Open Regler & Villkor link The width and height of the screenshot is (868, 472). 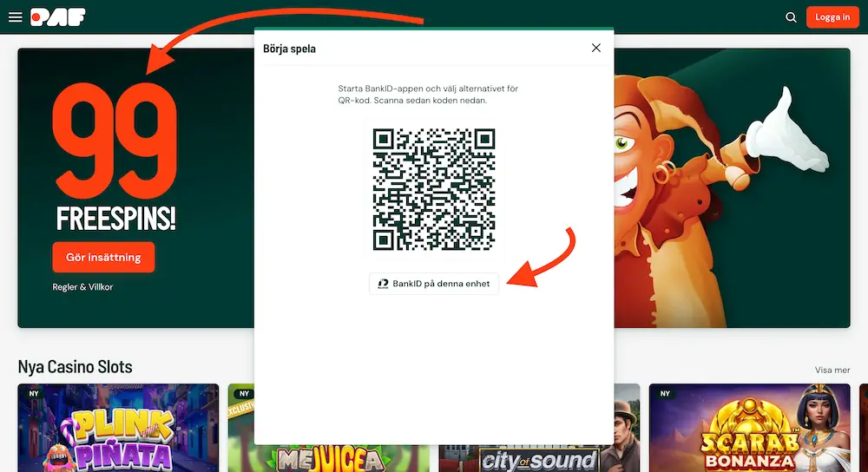point(82,286)
